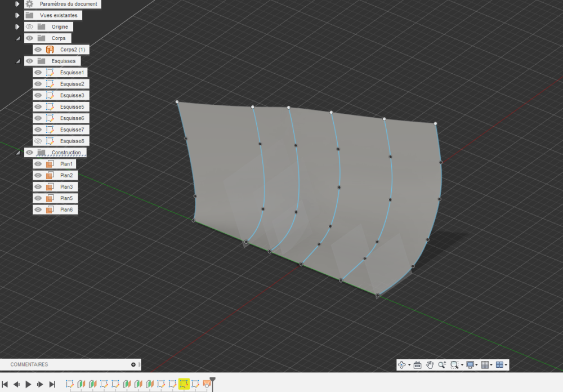Click the Look At tool icon
563x392 pixels.
pos(417,365)
